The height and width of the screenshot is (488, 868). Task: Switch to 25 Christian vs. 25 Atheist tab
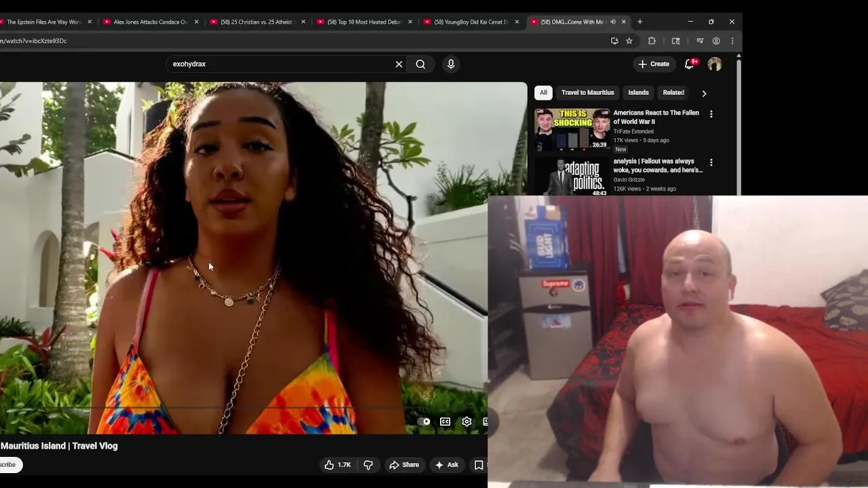point(257,22)
